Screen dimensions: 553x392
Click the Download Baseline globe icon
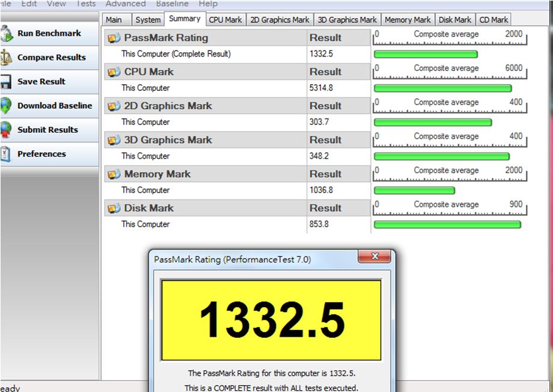tap(5, 105)
